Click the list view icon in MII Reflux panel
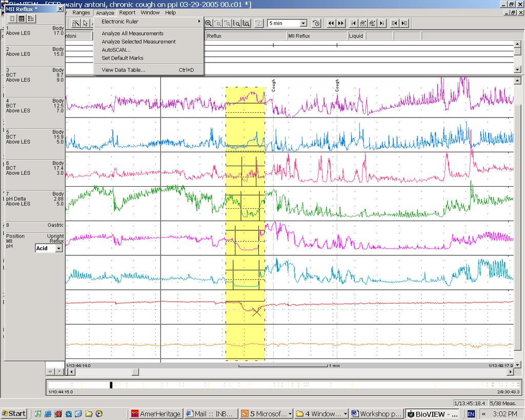This screenshot has width=525, height=420. pos(31,19)
